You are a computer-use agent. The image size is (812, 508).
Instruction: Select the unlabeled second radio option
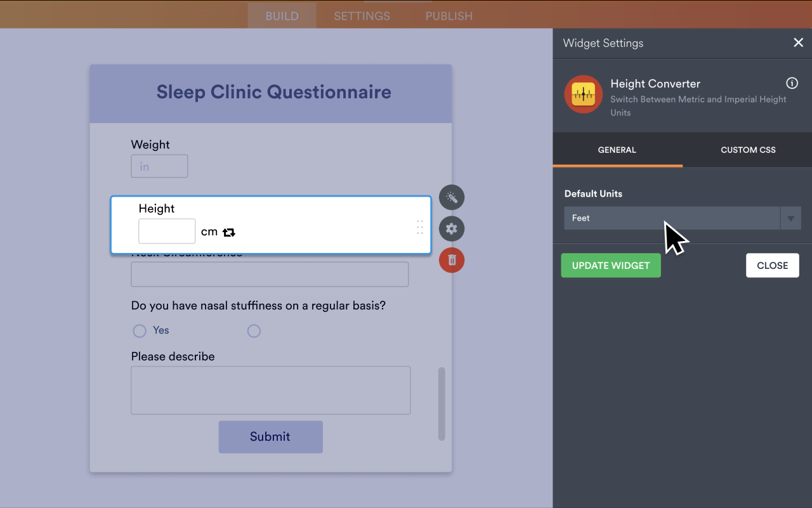254,330
